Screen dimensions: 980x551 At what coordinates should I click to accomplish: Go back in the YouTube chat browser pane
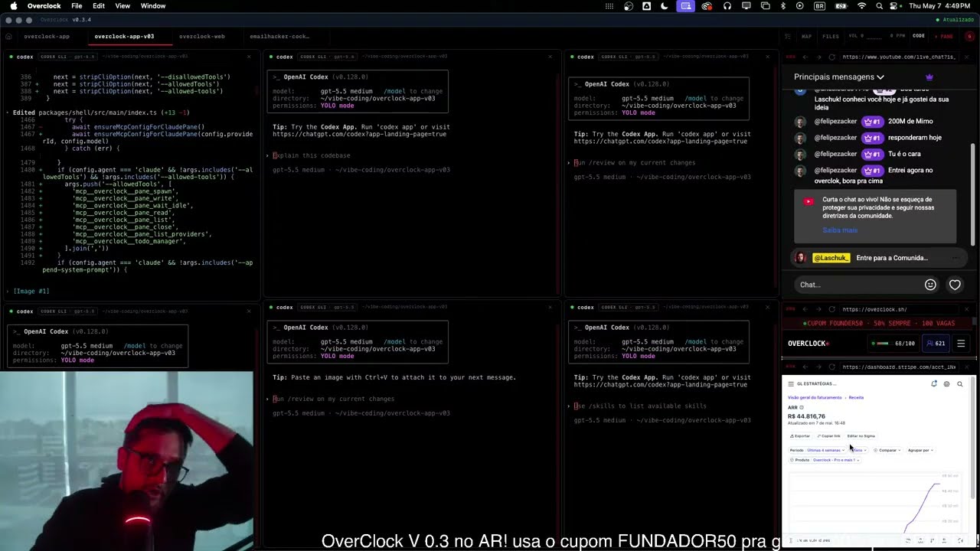tap(805, 57)
